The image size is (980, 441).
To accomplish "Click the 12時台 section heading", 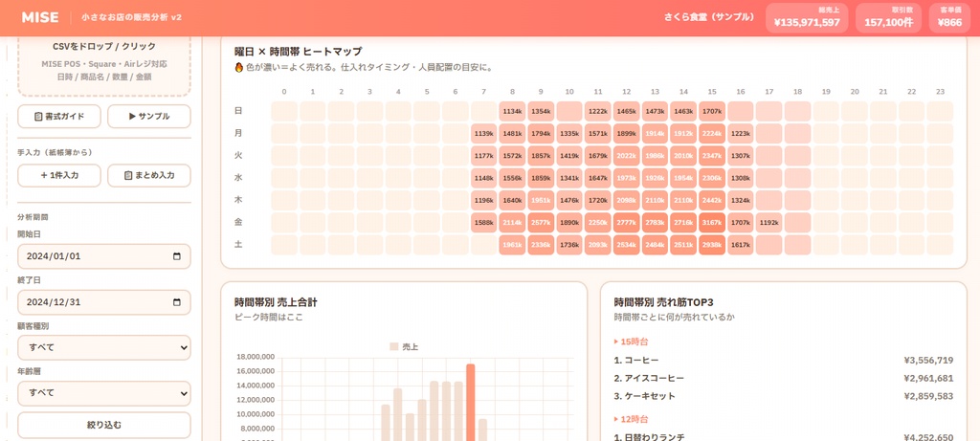I will tap(632, 418).
